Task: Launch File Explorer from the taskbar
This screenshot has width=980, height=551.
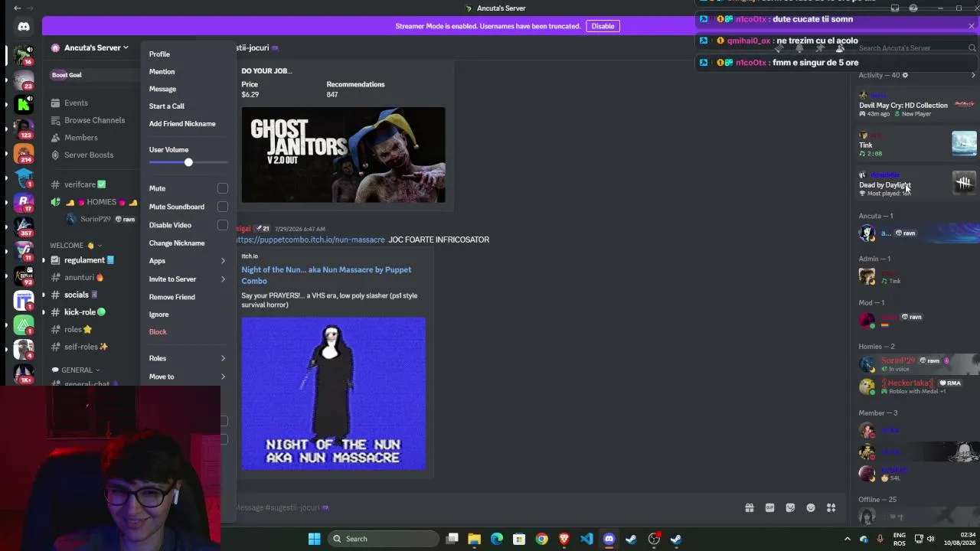Action: (x=474, y=539)
